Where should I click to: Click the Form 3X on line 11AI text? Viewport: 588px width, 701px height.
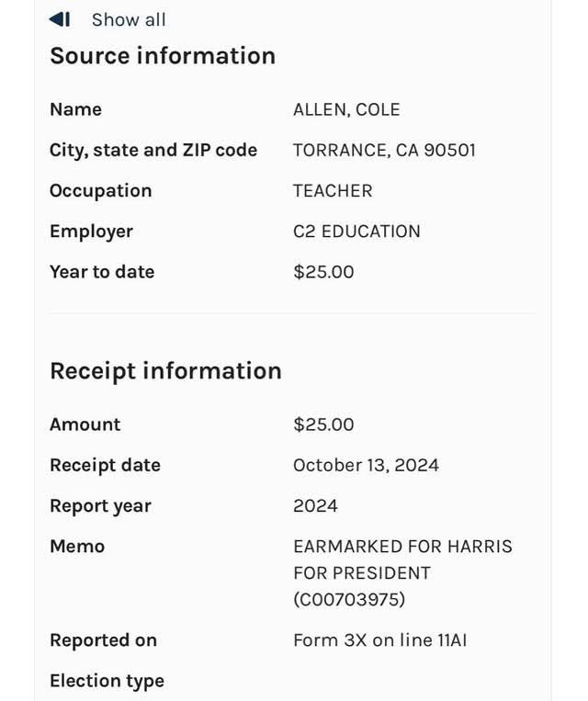point(379,640)
